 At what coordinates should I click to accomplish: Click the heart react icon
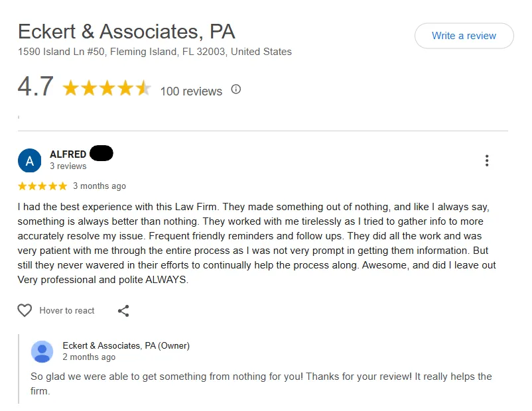[x=25, y=310]
